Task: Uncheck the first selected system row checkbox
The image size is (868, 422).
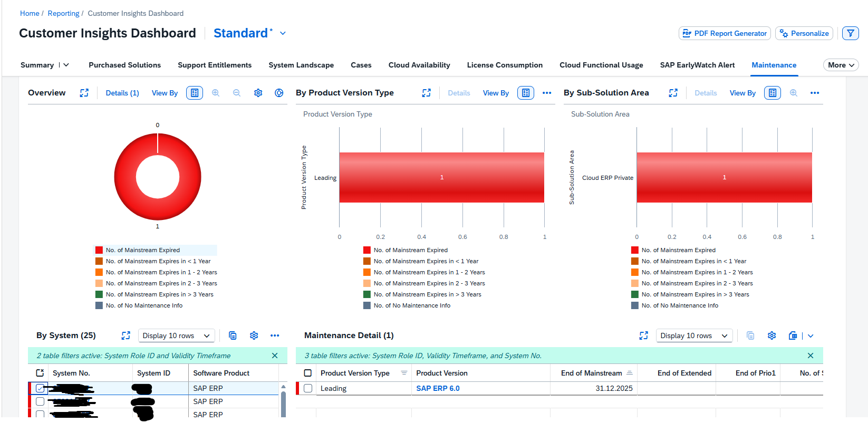Action: [40, 388]
